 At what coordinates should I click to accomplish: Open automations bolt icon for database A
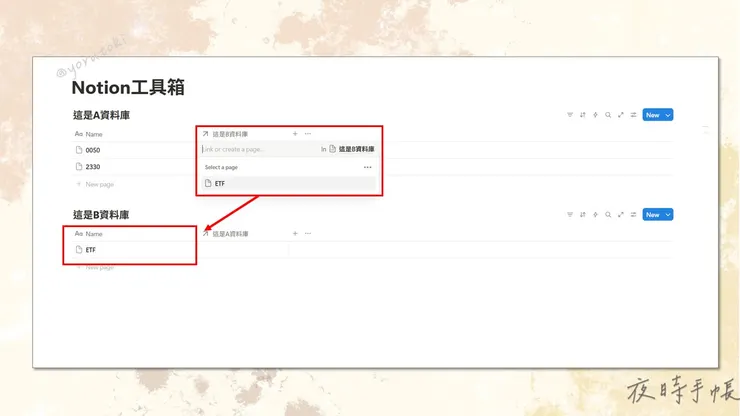point(595,115)
